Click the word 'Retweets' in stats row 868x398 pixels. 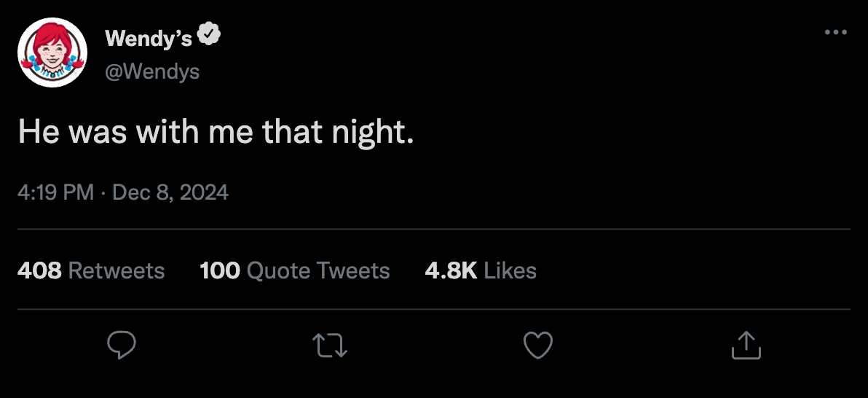(x=117, y=271)
